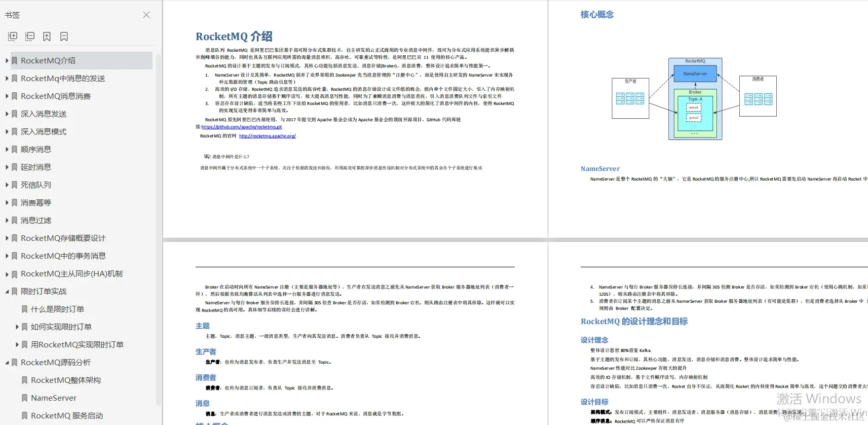
Task: Expand the RocketMQ主从同步(HA)机制 bookmark
Action: (x=7, y=274)
